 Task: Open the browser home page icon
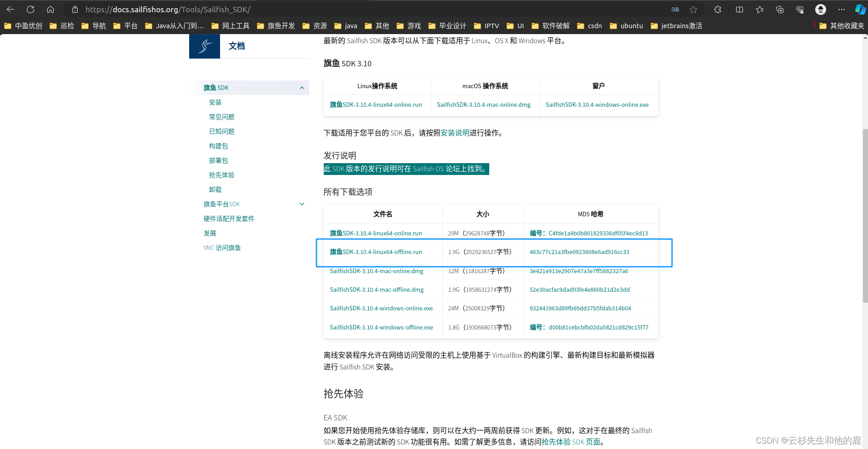click(x=50, y=9)
